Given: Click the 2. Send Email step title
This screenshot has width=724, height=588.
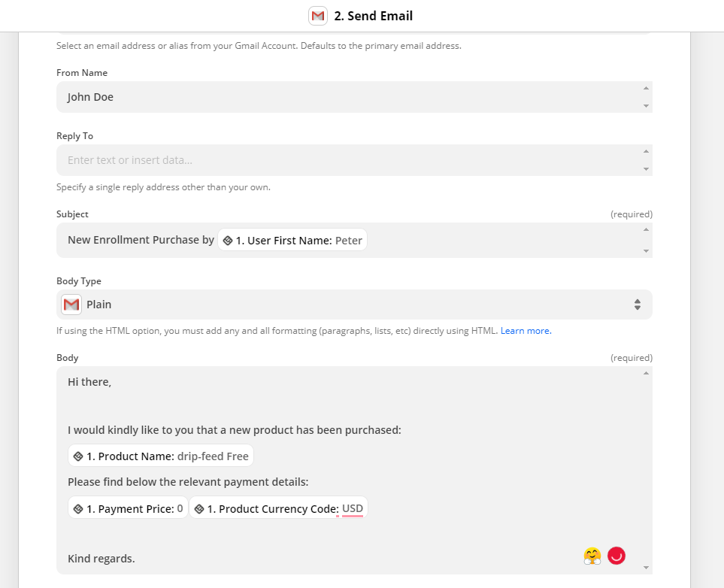Looking at the screenshot, I should click(374, 15).
